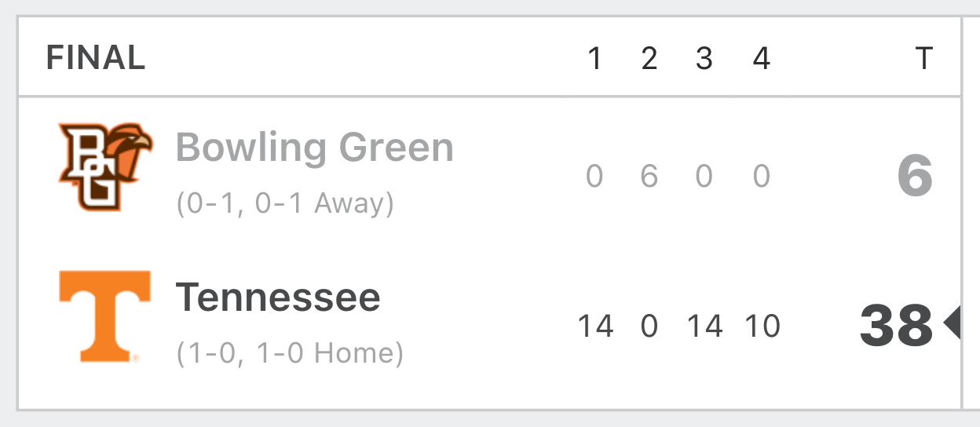980x427 pixels.
Task: Click Bowling Green's total score 6
Action: pyautogui.click(x=916, y=176)
